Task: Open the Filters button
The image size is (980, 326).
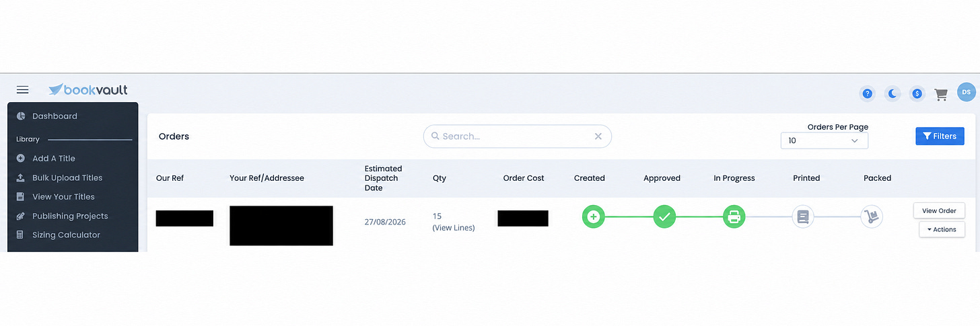Action: [940, 136]
